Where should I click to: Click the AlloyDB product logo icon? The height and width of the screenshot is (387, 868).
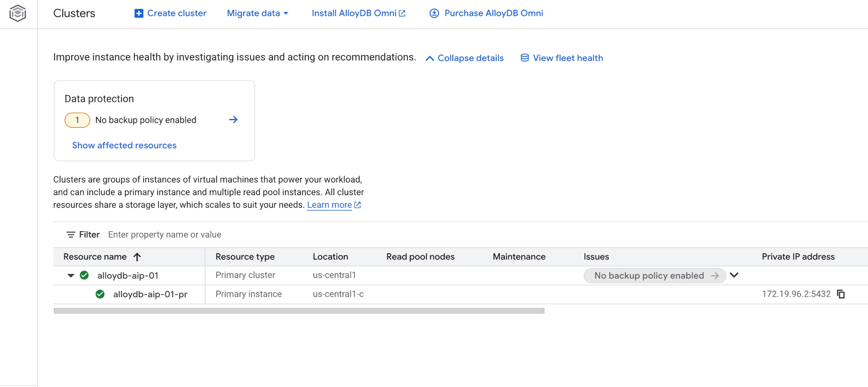pyautogui.click(x=18, y=13)
